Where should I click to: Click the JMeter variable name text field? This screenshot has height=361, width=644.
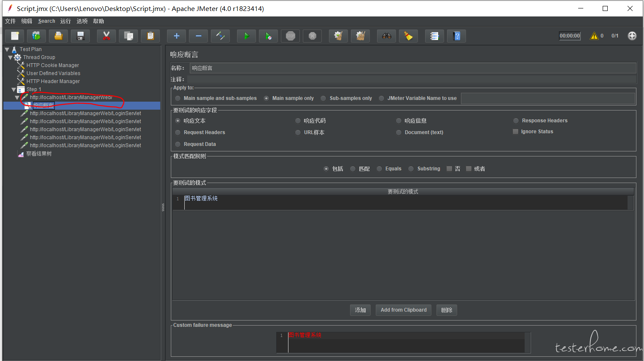coord(548,98)
